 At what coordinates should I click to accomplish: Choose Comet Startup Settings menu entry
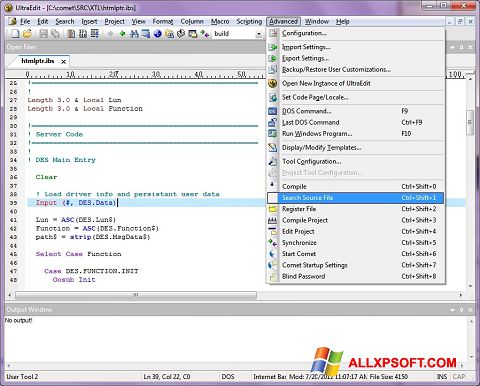(356, 265)
